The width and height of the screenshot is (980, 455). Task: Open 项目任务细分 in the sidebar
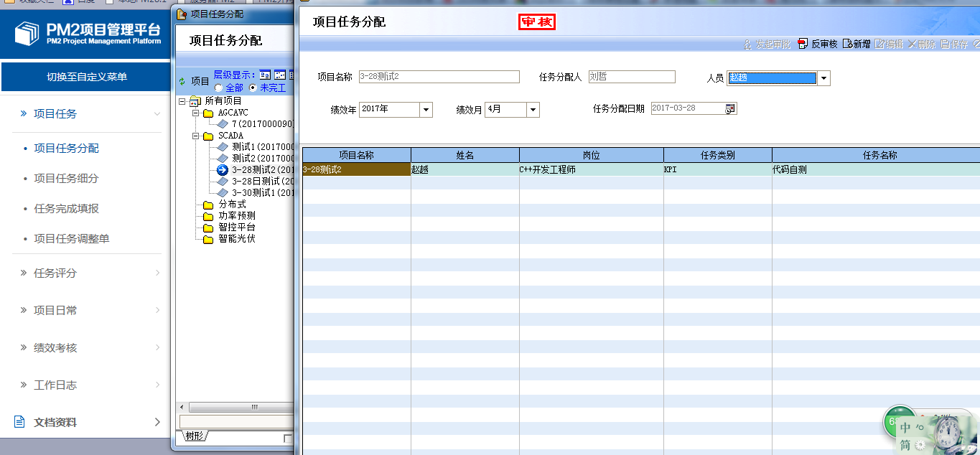coord(66,178)
